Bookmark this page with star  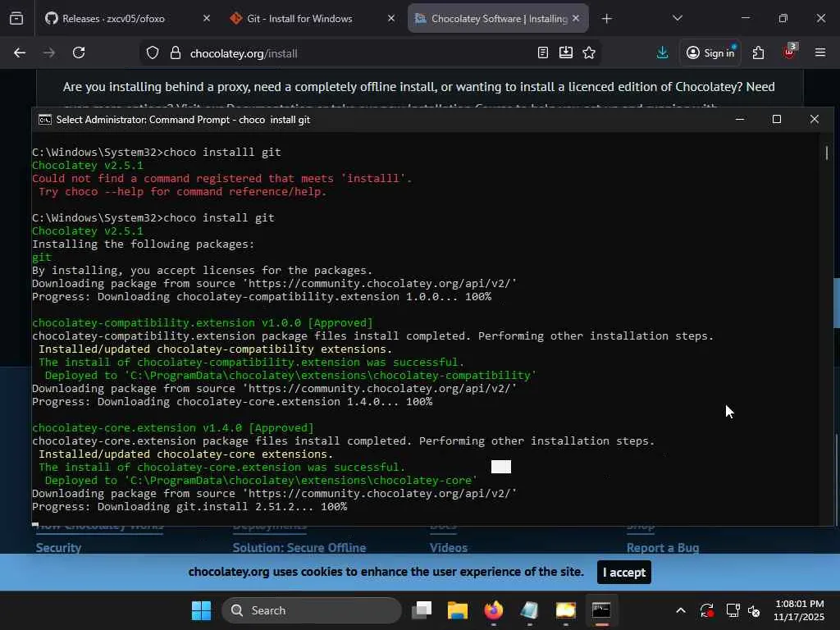coord(589,52)
